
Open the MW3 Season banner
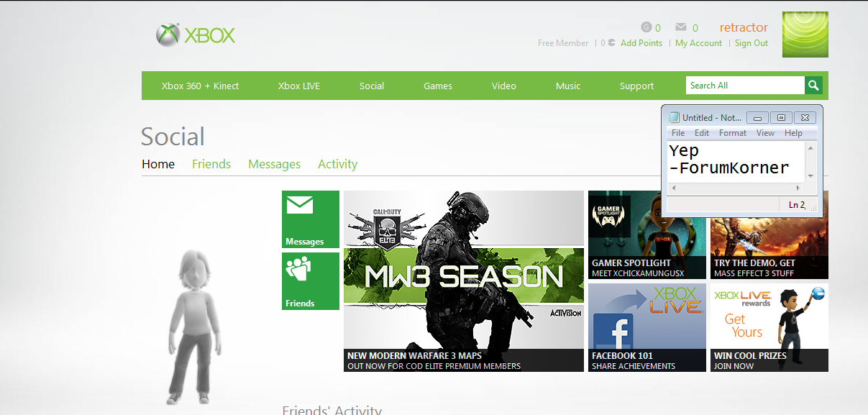[x=464, y=281]
